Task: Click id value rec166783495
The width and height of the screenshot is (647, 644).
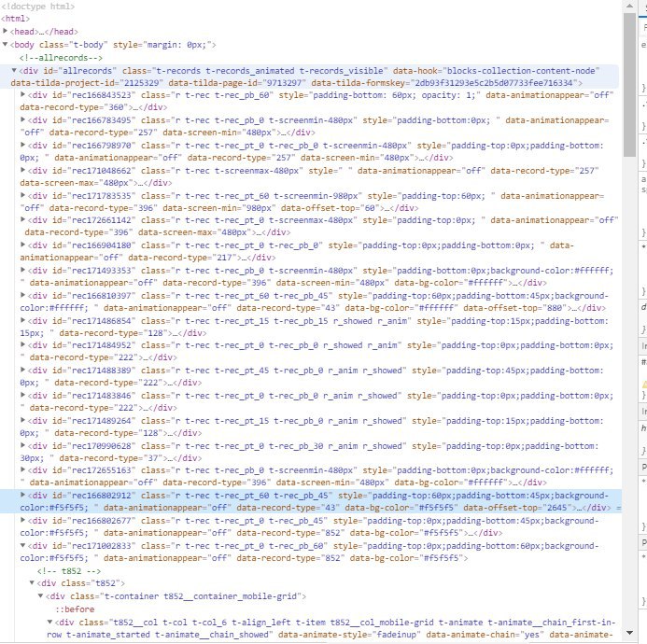Action: click(x=102, y=120)
